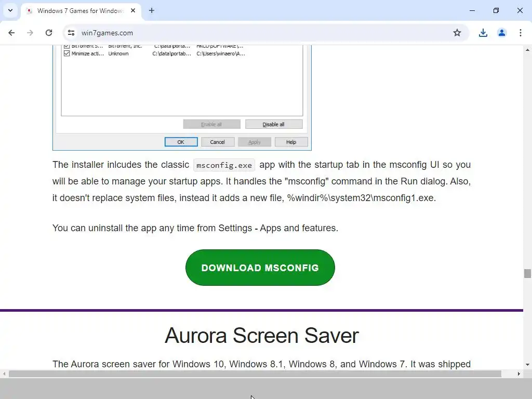Click the DOWNLOAD MSCONFIG button
The height and width of the screenshot is (399, 532).
point(260,268)
